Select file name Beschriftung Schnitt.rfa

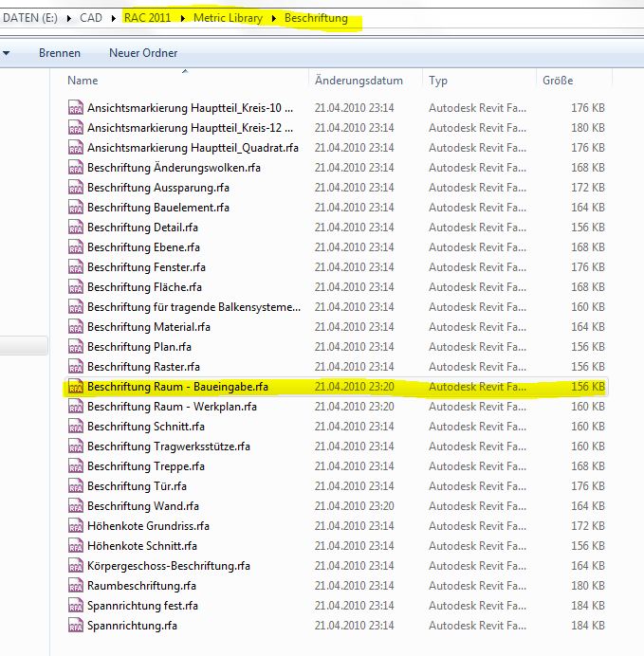(146, 427)
